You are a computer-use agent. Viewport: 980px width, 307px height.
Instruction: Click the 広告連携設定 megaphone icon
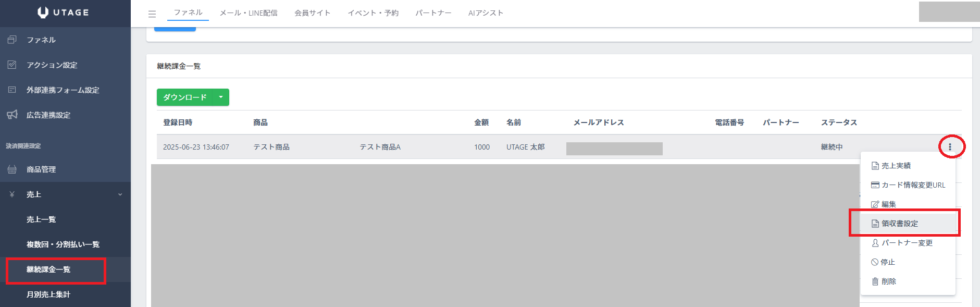coord(12,115)
